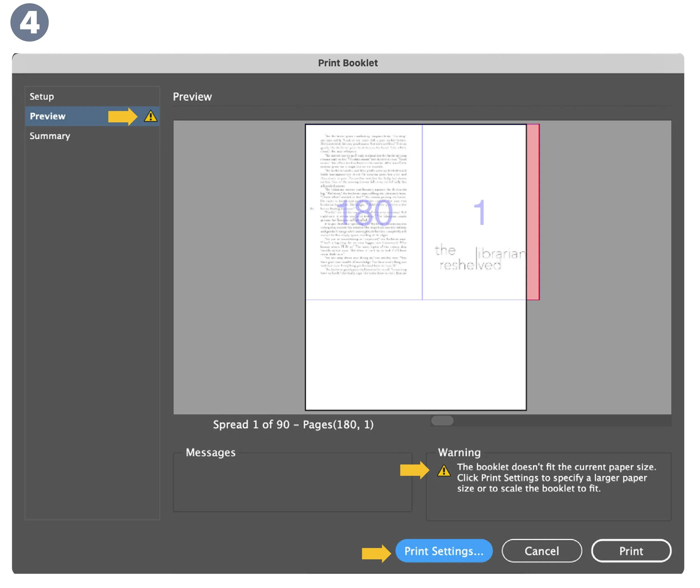Click warning icon beside Preview in sidebar
700x588 pixels.
[151, 116]
